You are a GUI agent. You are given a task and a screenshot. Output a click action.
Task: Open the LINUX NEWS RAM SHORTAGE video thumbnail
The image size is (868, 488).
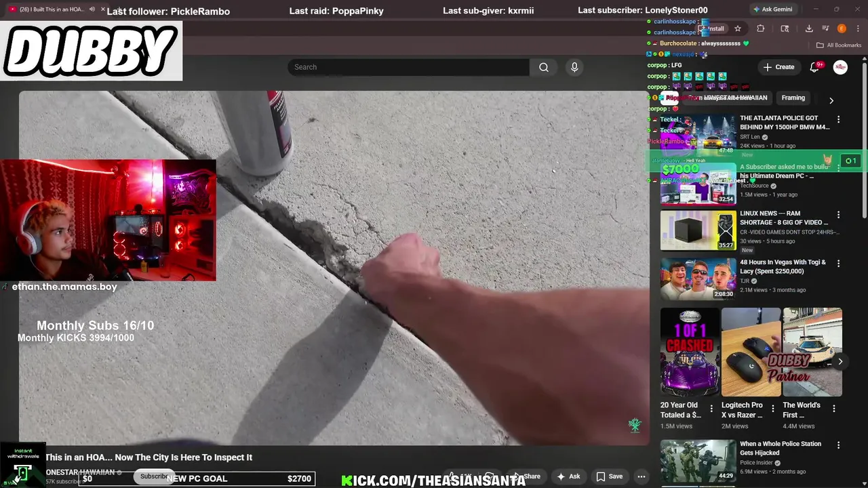point(698,230)
